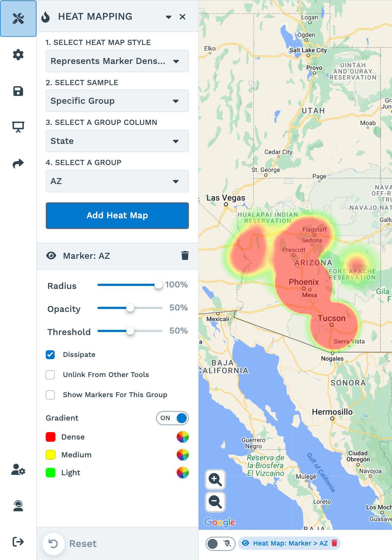Turn off the Gradient toggle
This screenshot has height=560, width=392.
(172, 418)
